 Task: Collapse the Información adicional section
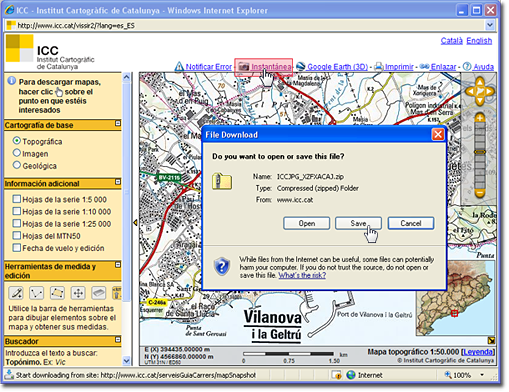(118, 182)
